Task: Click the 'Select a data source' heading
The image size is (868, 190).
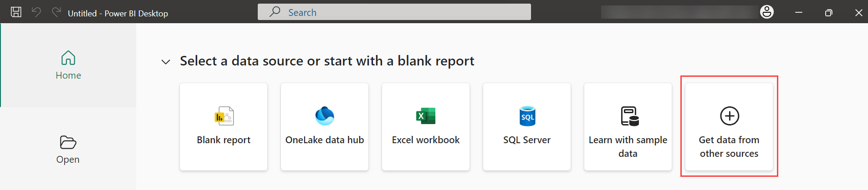Action: pyautogui.click(x=327, y=61)
